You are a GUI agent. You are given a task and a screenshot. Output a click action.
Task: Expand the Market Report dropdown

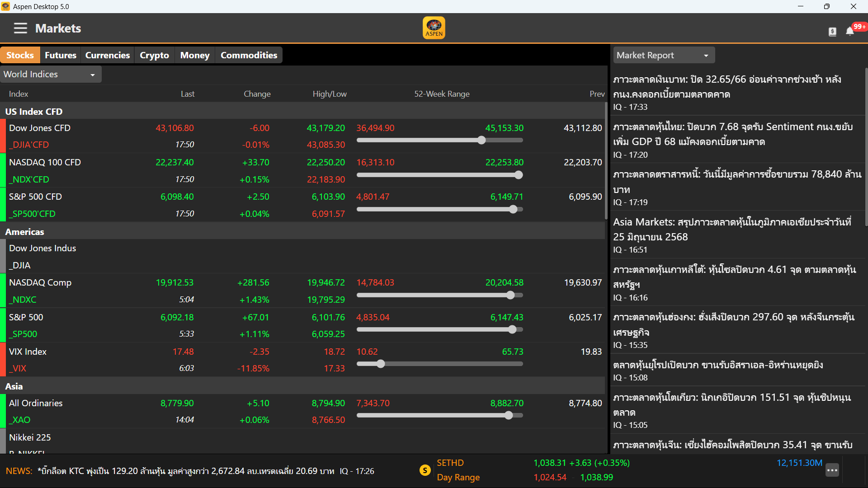point(664,55)
